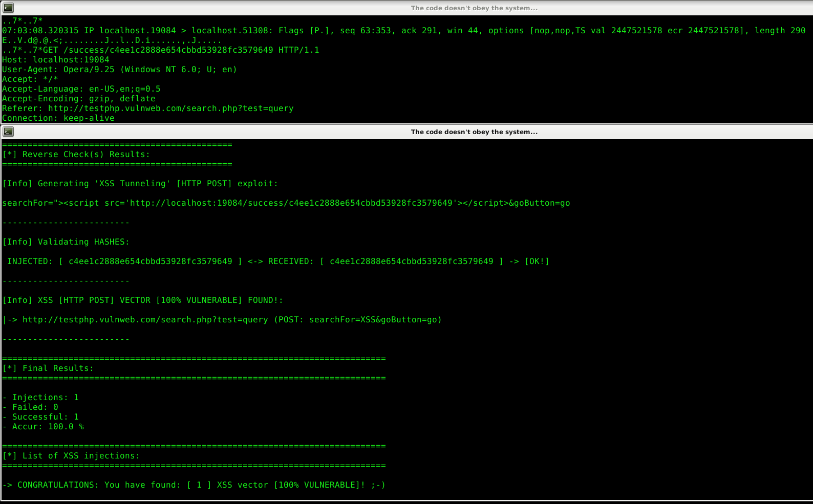Click the "Connection: keep-alive" line
This screenshot has height=504, width=813.
58,118
